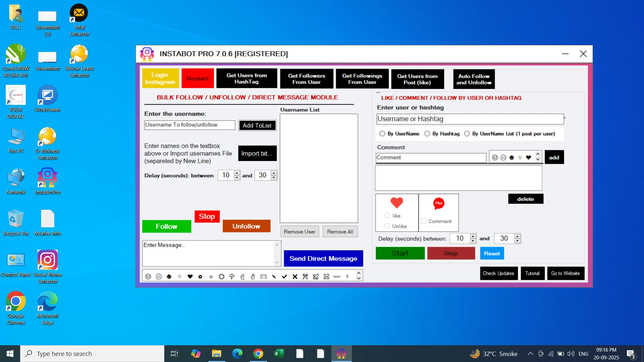
Task: Click the Send Direct Message button
Action: tap(323, 258)
